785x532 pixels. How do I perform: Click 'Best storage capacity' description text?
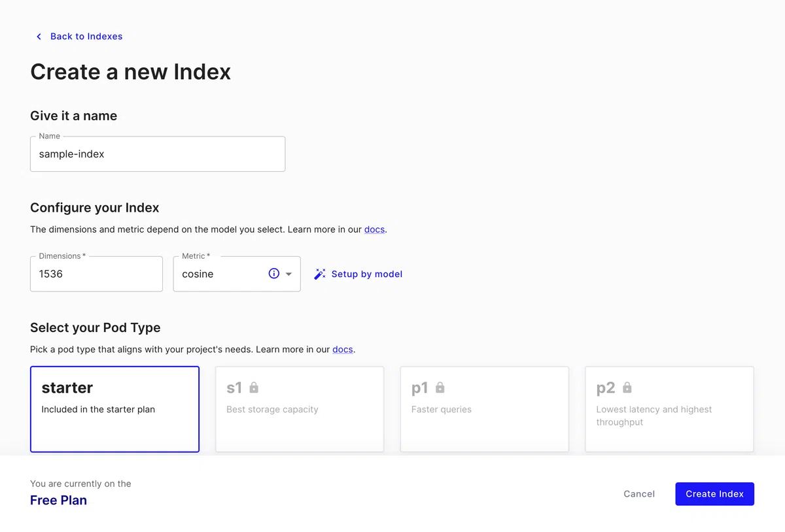[x=272, y=409]
